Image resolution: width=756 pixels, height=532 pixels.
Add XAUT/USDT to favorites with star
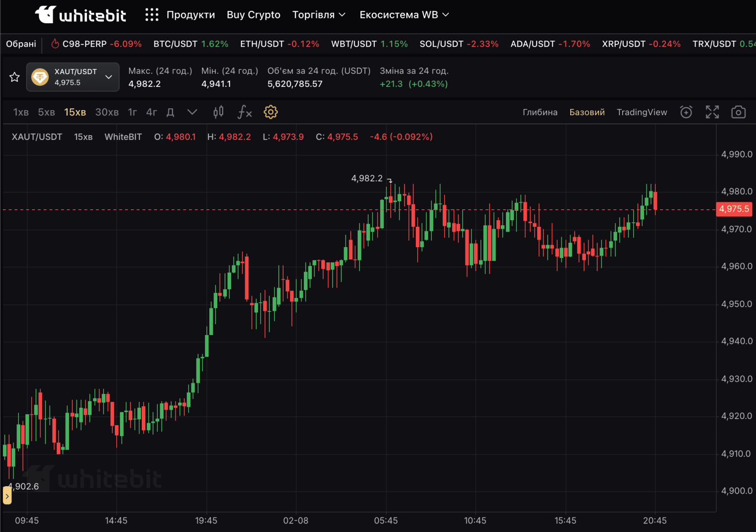point(15,77)
